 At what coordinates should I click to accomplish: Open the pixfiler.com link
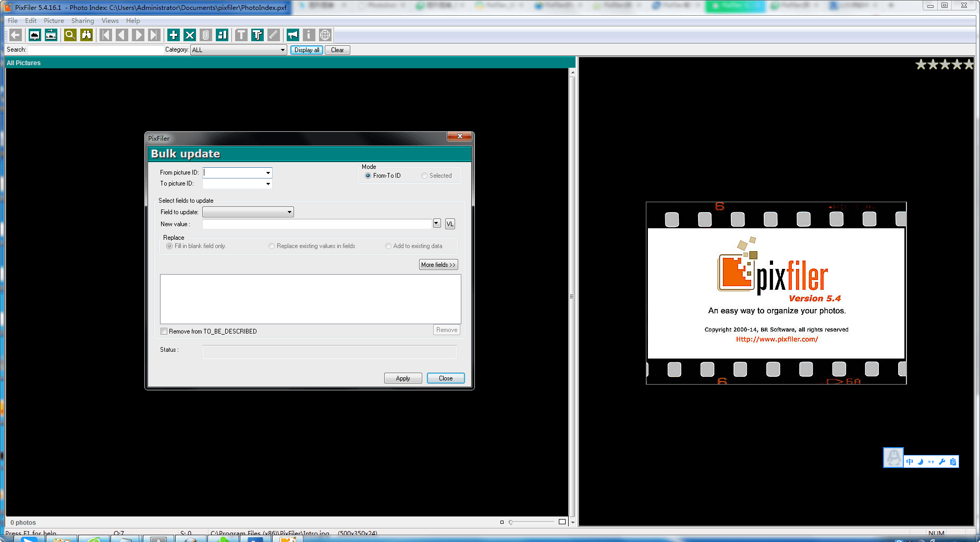[x=777, y=339]
